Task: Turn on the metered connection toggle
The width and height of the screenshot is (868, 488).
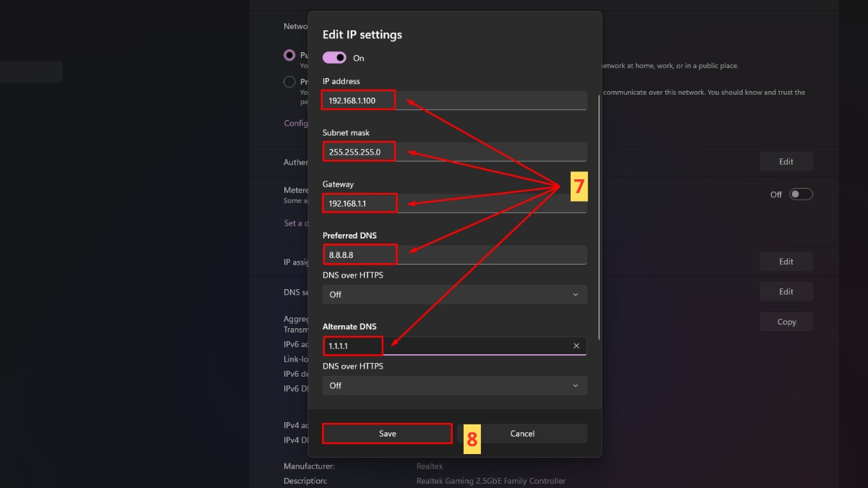Action: (x=801, y=194)
